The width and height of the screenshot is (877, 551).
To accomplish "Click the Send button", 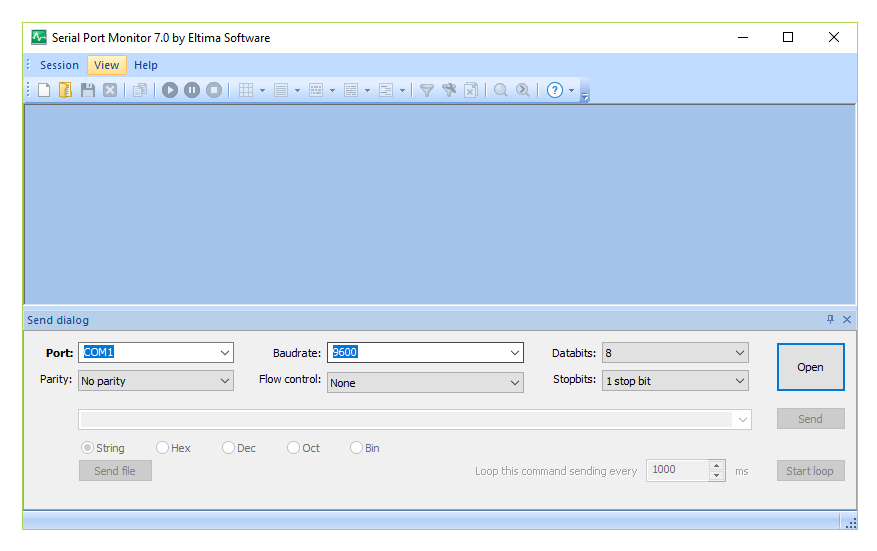I will (x=810, y=418).
